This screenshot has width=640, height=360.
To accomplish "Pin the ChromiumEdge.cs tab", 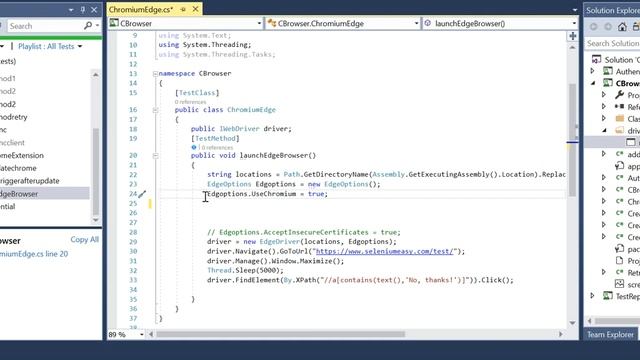I will pos(183,9).
